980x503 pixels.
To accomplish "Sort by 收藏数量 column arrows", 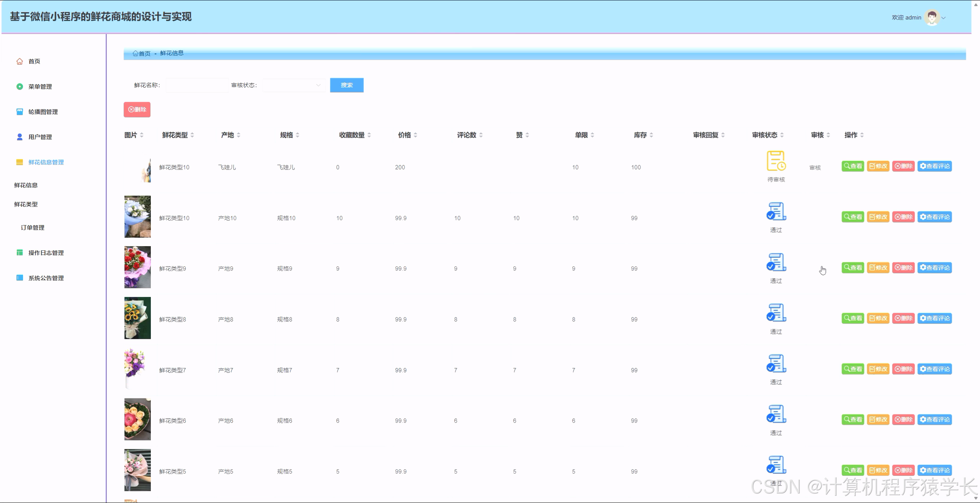I will click(x=369, y=135).
